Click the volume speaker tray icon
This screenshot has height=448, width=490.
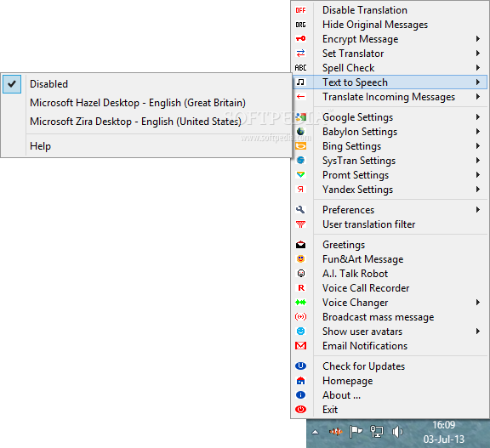397,432
